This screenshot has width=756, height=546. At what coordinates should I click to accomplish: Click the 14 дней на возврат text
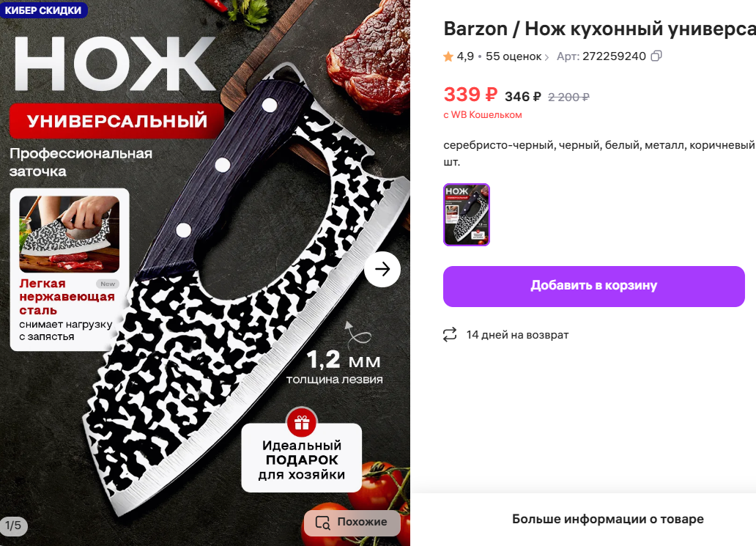tap(517, 335)
